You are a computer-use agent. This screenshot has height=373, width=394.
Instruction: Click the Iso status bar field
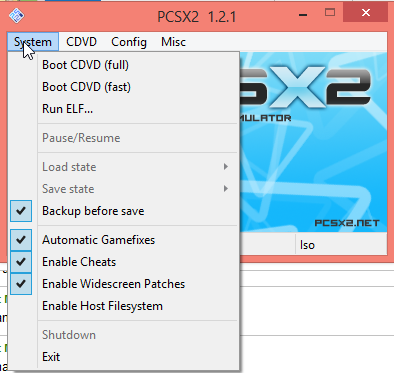click(x=341, y=245)
